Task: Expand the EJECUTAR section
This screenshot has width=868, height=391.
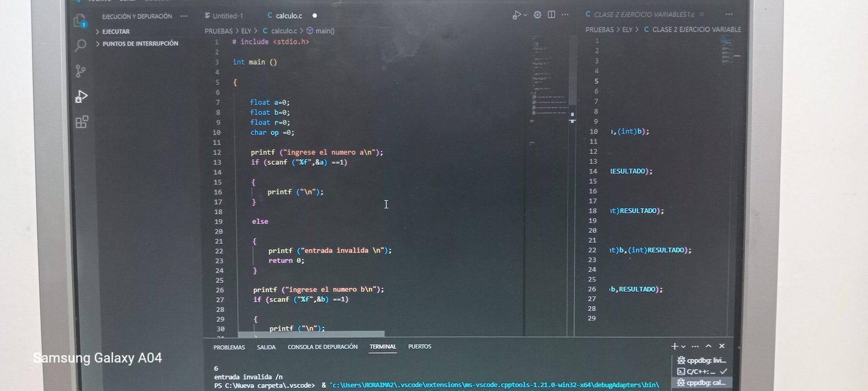Action: (x=116, y=31)
